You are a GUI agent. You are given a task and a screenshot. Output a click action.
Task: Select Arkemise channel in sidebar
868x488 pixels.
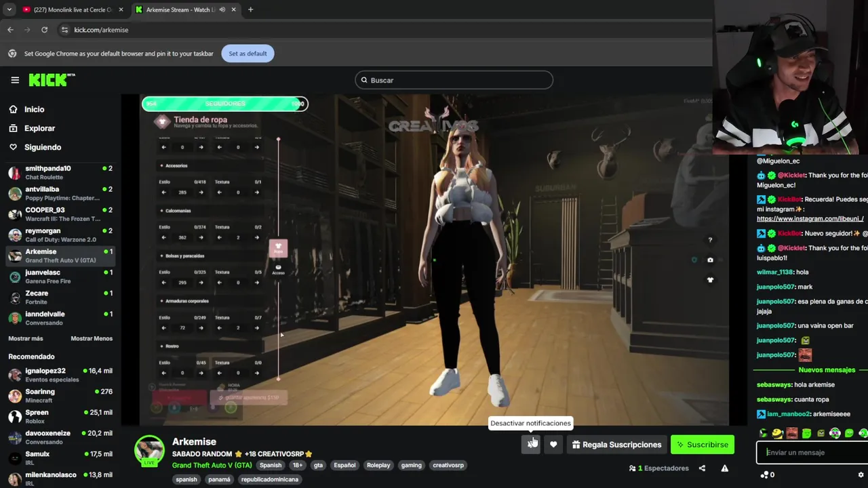(x=61, y=256)
